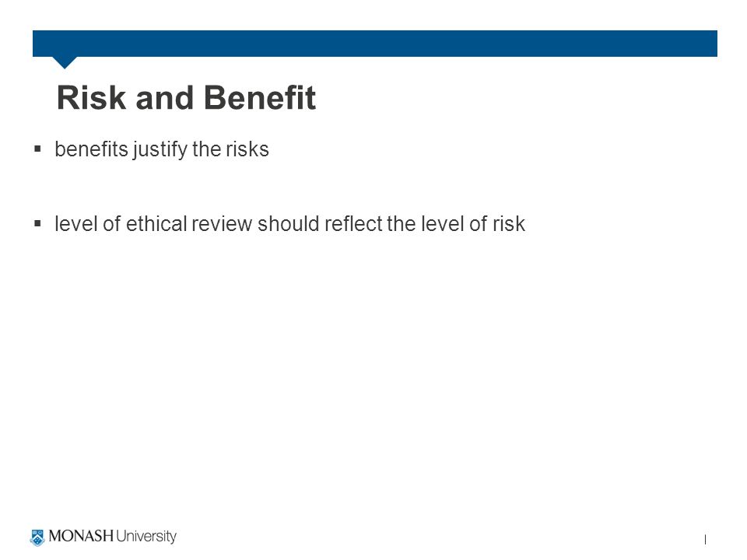Click the square bullet before "benefits justify"
Screen dimensions: 747x560
(37, 149)
